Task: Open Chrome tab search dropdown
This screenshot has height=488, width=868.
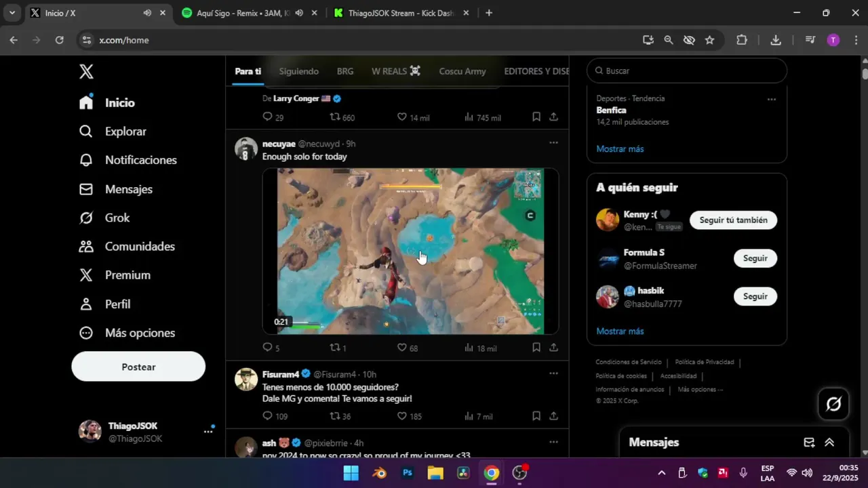Action: pyautogui.click(x=12, y=13)
